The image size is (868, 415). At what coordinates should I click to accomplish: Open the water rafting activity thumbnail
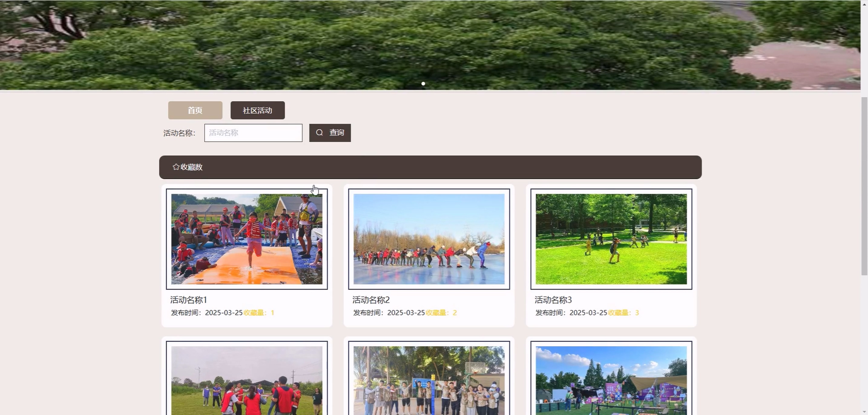coord(247,239)
